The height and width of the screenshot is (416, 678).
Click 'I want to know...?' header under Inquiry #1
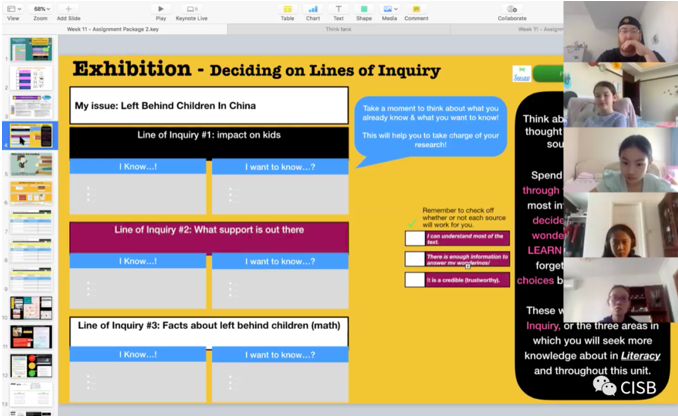280,167
